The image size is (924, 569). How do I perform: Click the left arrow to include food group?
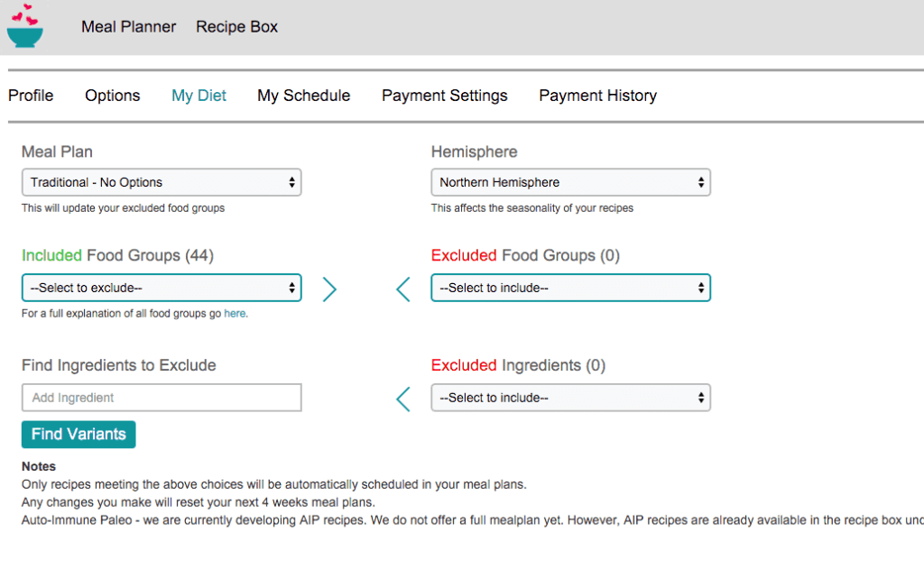(403, 289)
